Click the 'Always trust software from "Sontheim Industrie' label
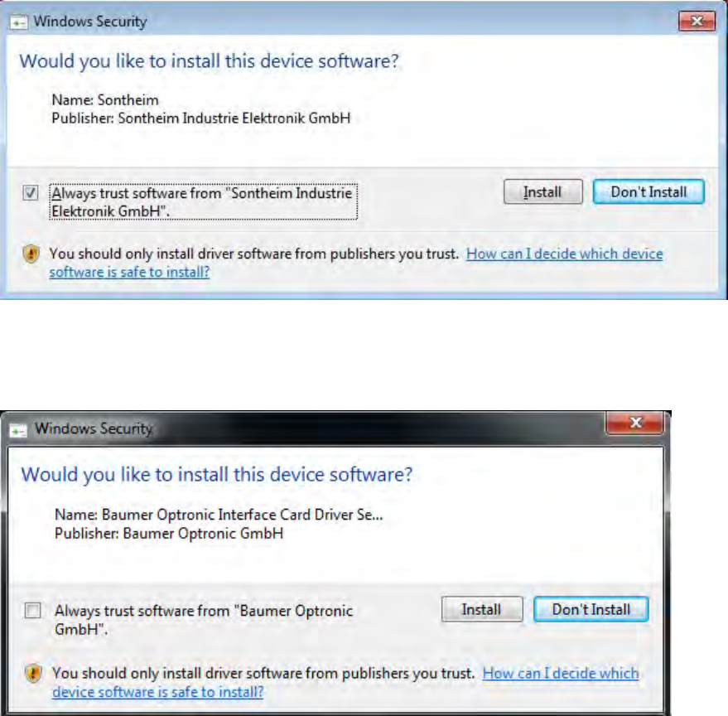This screenshot has height=716, width=728. point(204,201)
